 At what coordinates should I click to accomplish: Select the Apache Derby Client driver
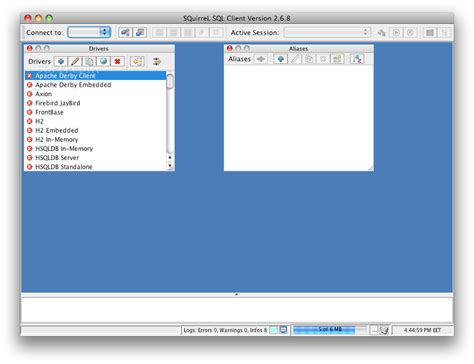[x=95, y=76]
